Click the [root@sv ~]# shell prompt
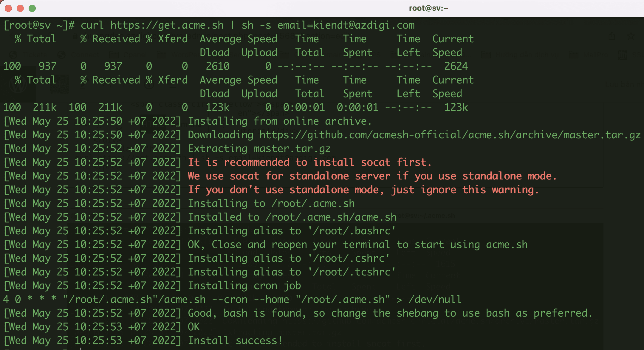Screen dimensions: 644x350 [39, 25]
